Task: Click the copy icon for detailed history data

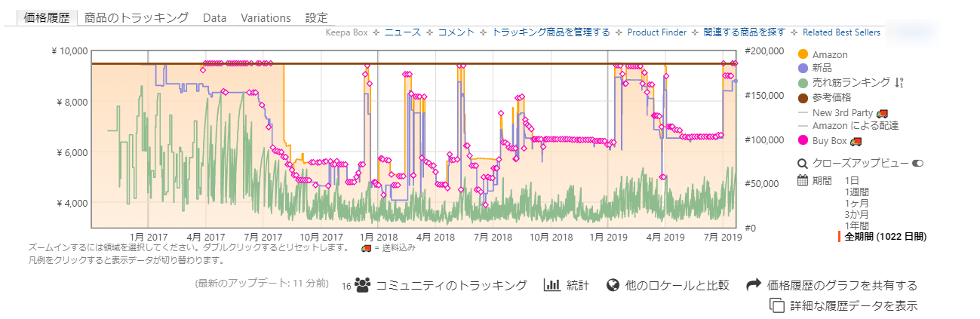Action: [776, 305]
